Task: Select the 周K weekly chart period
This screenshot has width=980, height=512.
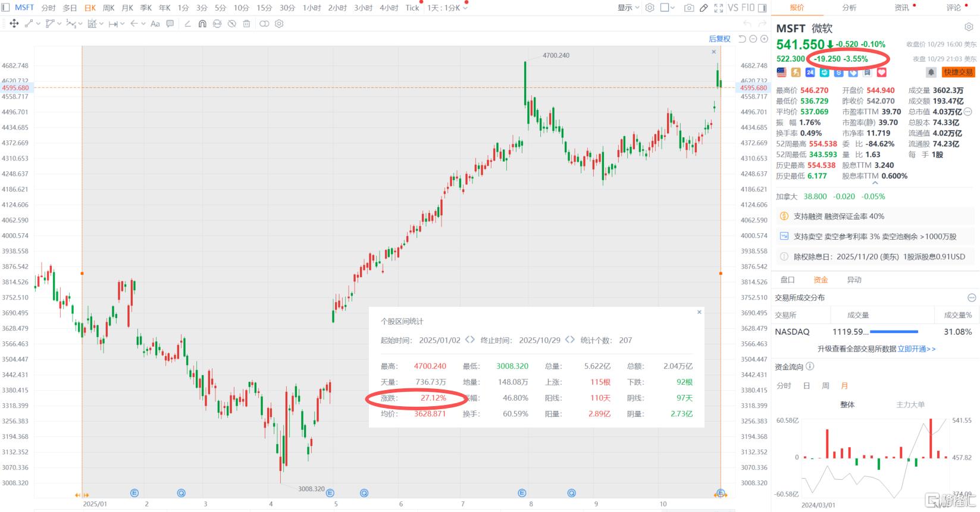Action: (108, 8)
